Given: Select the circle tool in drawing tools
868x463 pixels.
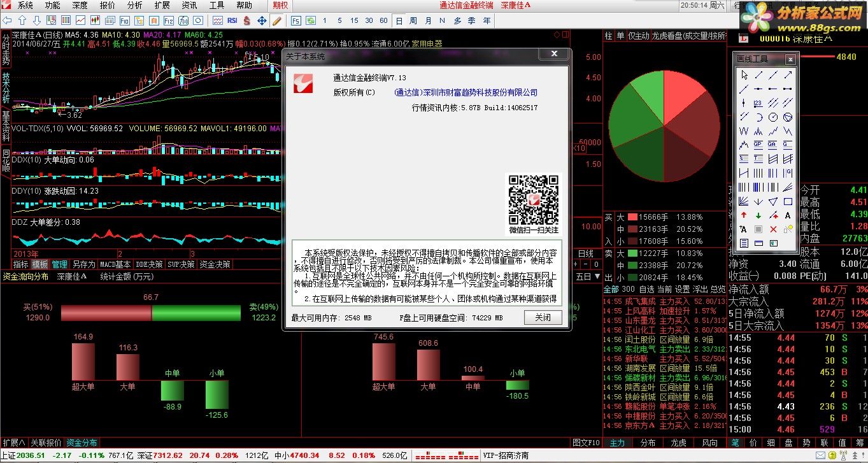Looking at the screenshot, I should [x=773, y=117].
